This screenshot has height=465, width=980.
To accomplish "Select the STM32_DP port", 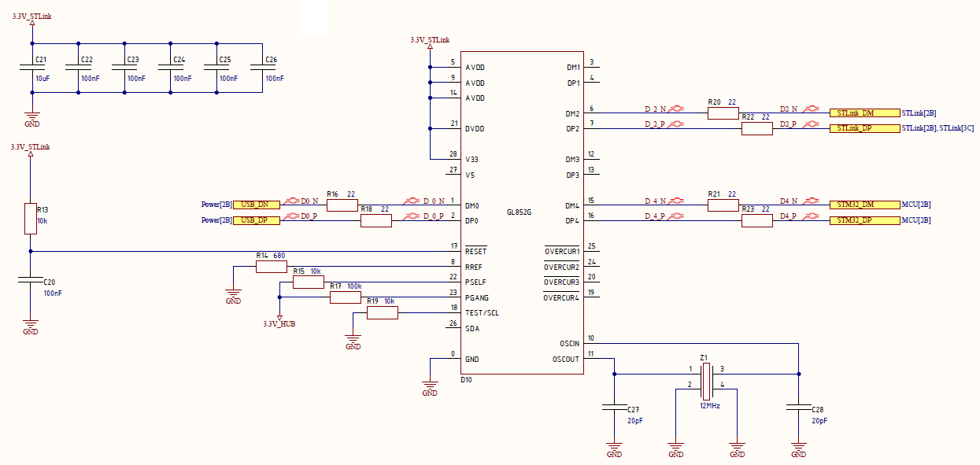I will [x=864, y=221].
